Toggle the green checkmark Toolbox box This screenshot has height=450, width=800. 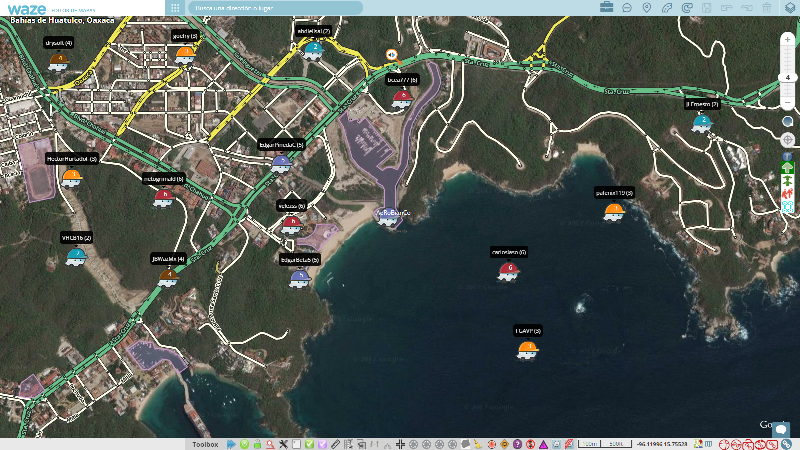pos(309,444)
